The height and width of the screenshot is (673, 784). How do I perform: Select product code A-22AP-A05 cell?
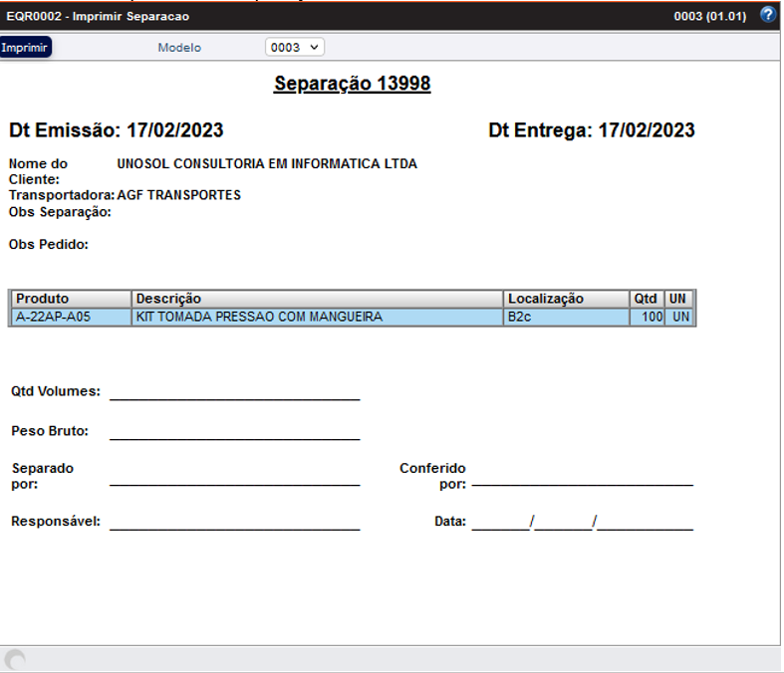pyautogui.click(x=71, y=317)
